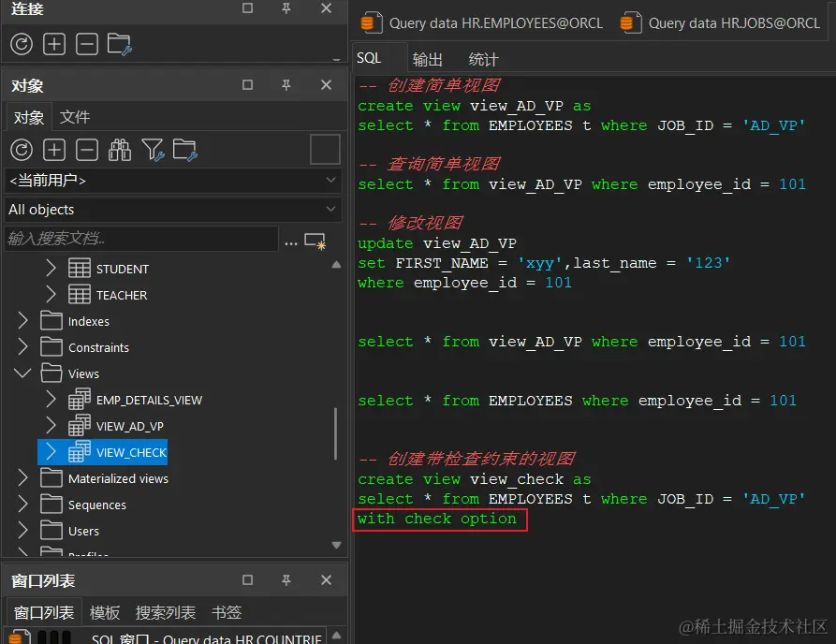
Task: Switch to 对象 tab
Action: [x=29, y=117]
